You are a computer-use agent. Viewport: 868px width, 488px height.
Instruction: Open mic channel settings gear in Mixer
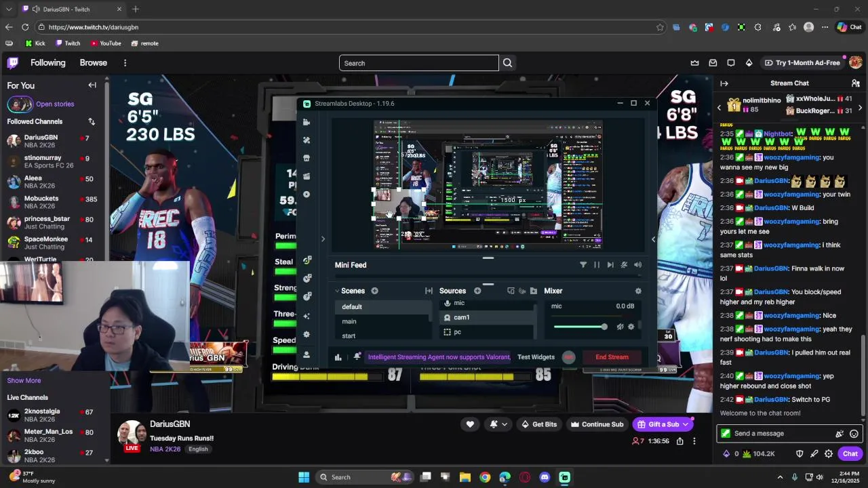(631, 327)
